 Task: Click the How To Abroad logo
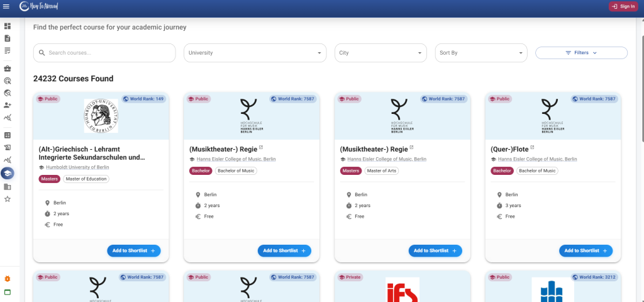[40, 6]
